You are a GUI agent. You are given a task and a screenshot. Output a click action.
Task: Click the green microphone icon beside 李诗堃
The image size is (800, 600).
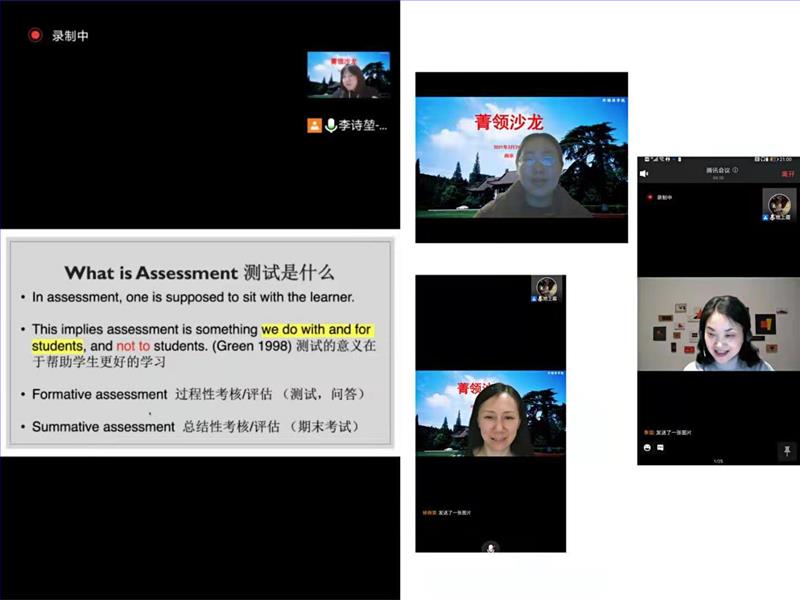[x=330, y=125]
